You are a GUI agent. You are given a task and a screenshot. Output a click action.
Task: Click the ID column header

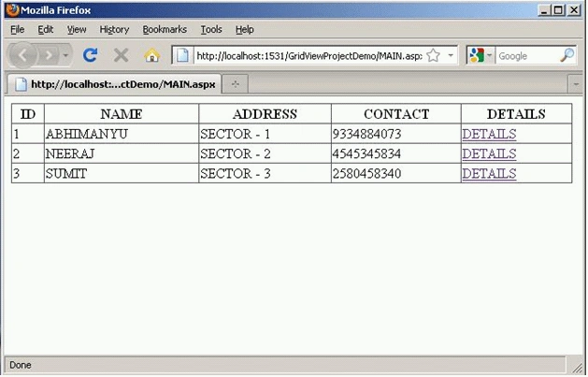[x=28, y=114]
